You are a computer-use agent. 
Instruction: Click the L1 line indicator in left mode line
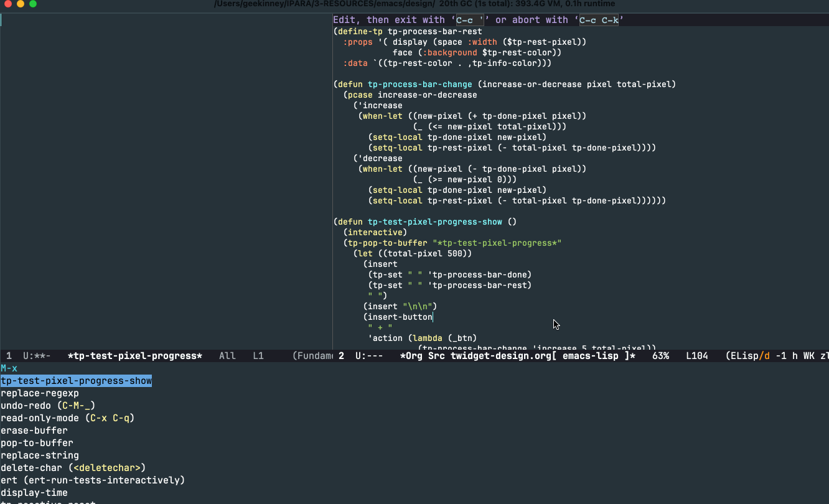pyautogui.click(x=258, y=355)
